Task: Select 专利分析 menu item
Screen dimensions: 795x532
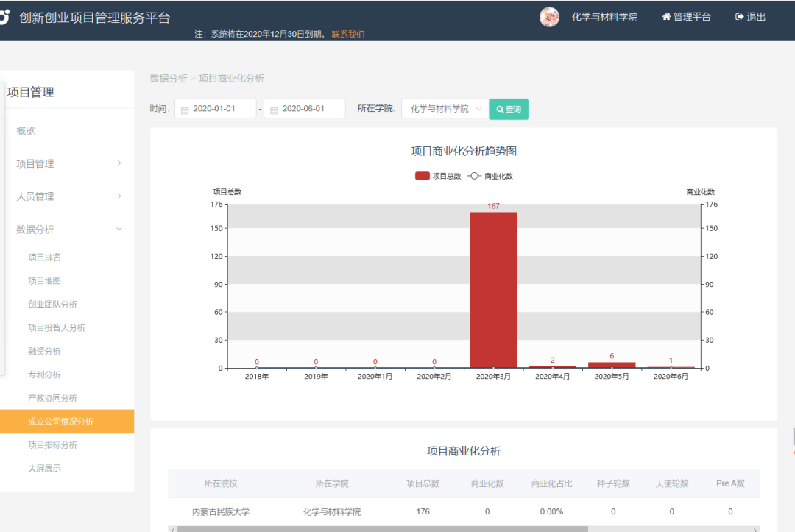Action: pos(44,375)
